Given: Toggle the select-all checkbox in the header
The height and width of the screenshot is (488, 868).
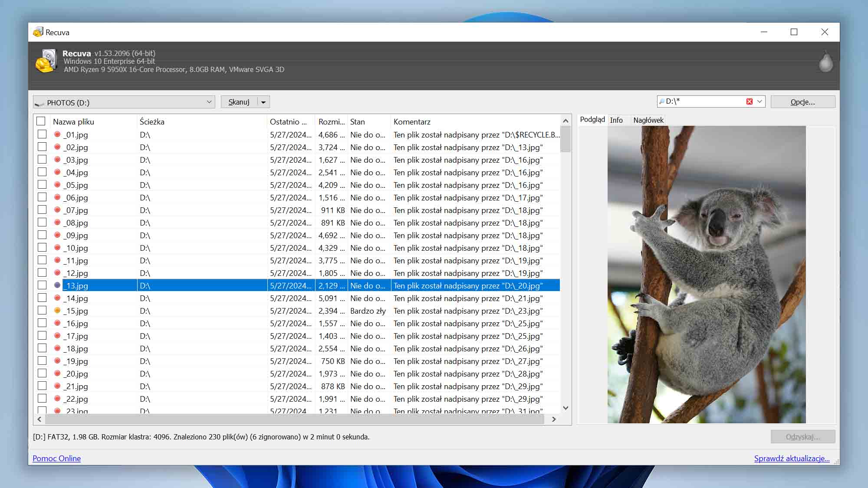Looking at the screenshot, I should (41, 121).
